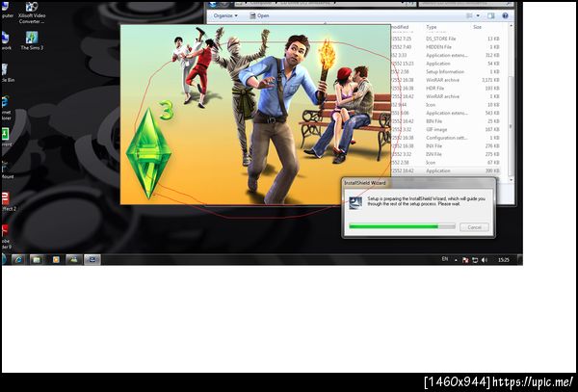
Task: Select The Sims 3 desktop shortcut
Action: 32,40
